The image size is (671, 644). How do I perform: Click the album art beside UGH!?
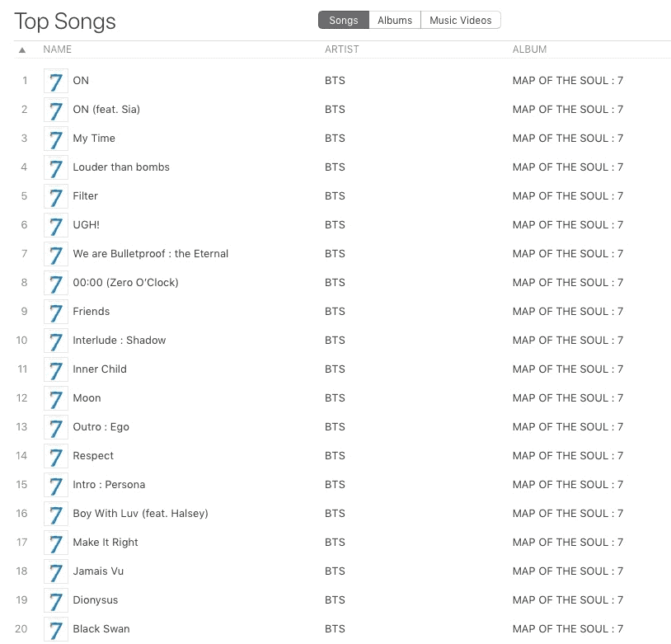pyautogui.click(x=55, y=225)
